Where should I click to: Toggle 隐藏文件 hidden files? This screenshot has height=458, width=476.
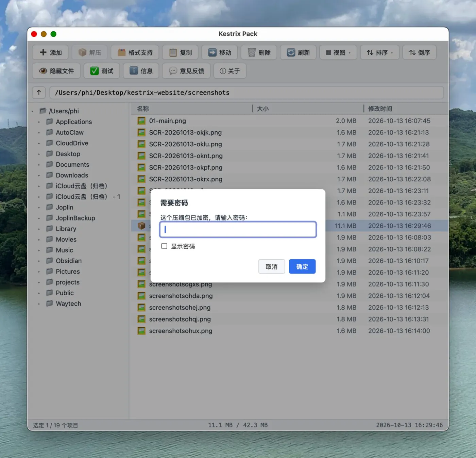[56, 71]
